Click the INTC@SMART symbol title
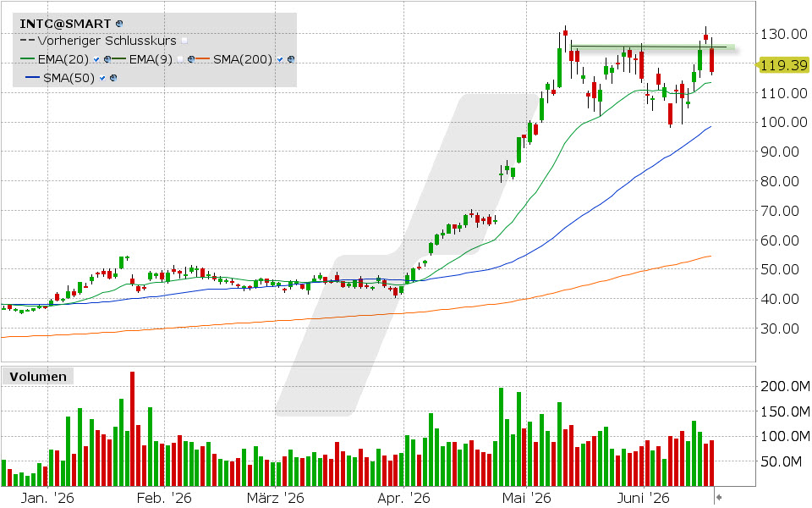 click(65, 24)
